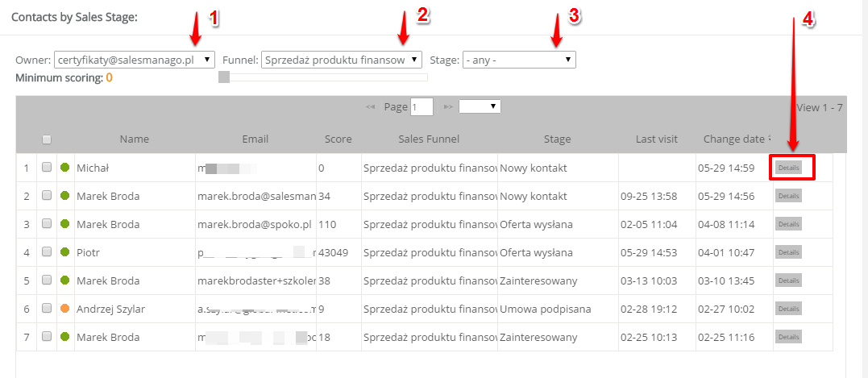The height and width of the screenshot is (378, 868).
Task: Tick the checkbox for Andrzej Szylar
Action: tap(47, 308)
